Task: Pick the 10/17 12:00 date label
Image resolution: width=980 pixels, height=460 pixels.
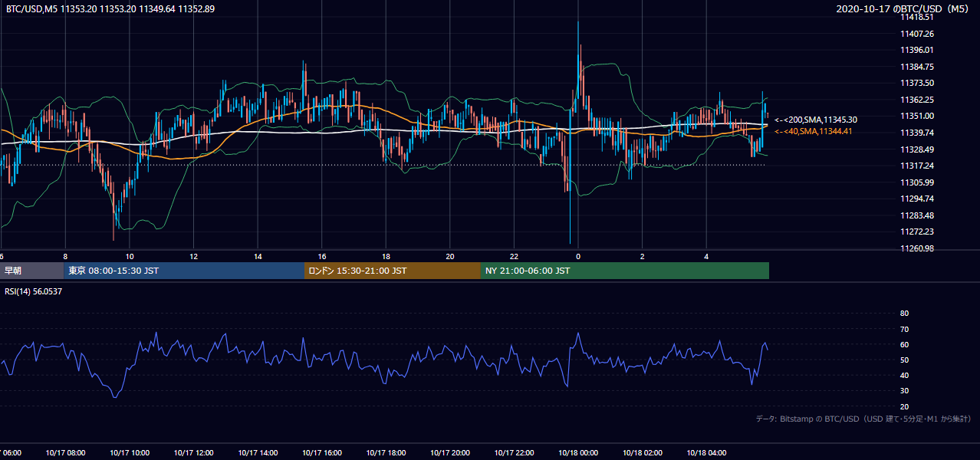Action: pos(194,453)
